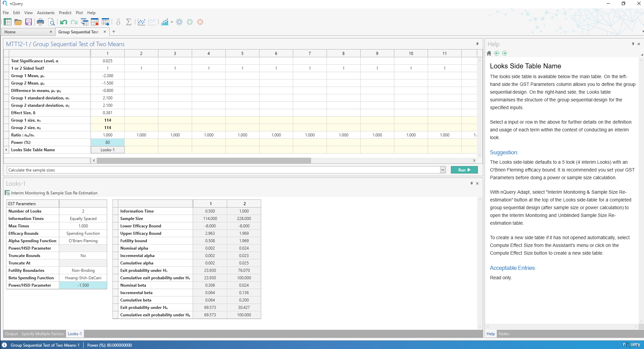The width and height of the screenshot is (644, 349).
Task: Click the delete table red X icon
Action: tap(95, 22)
